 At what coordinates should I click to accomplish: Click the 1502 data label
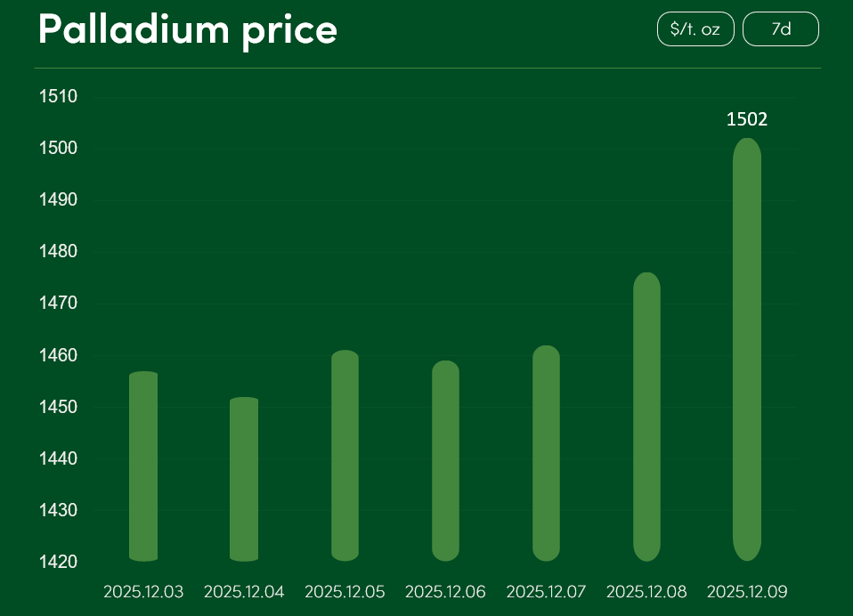tap(747, 119)
